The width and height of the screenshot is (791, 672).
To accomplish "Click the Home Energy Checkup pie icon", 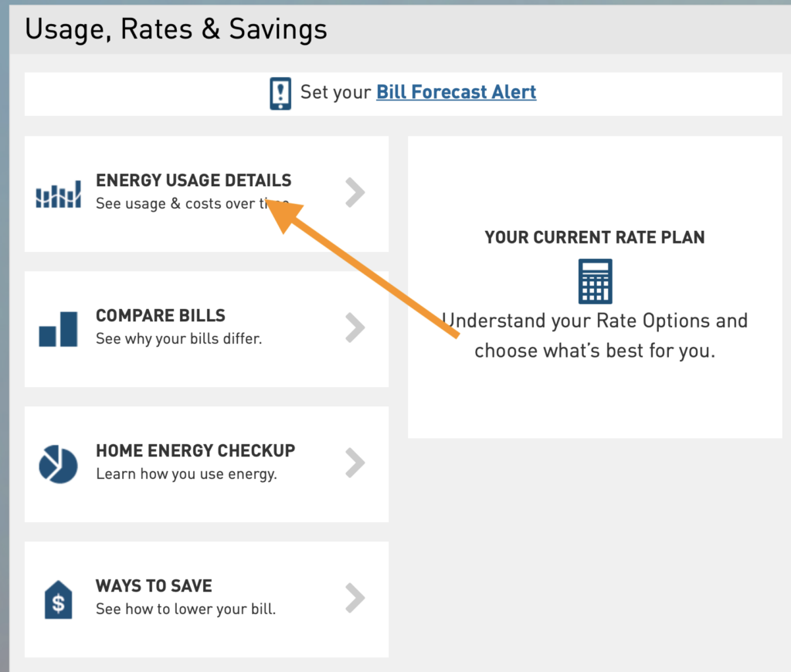I will pyautogui.click(x=58, y=463).
